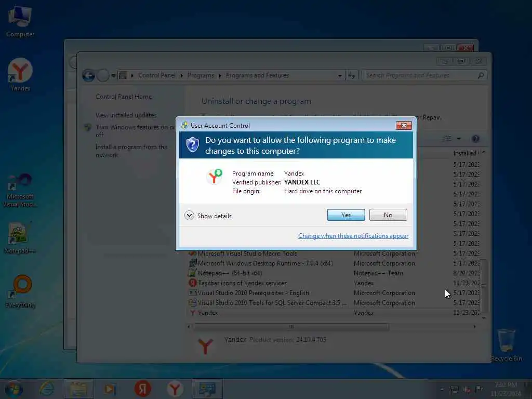The width and height of the screenshot is (532, 399).
Task: Open Microsoft Visual Studio desktop shortcut
Action: click(20, 190)
